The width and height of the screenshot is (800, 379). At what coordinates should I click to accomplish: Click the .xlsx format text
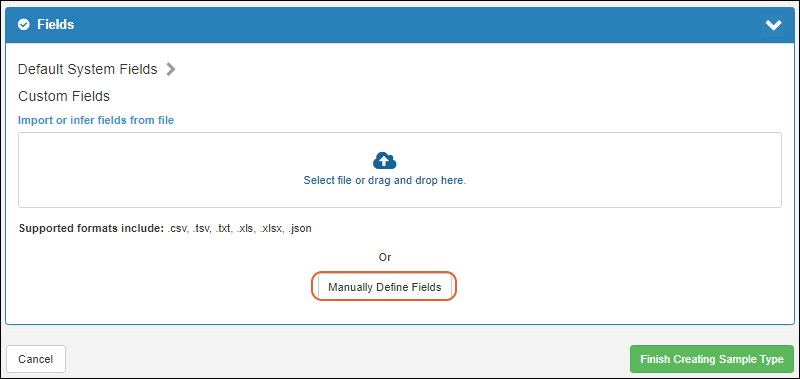271,228
